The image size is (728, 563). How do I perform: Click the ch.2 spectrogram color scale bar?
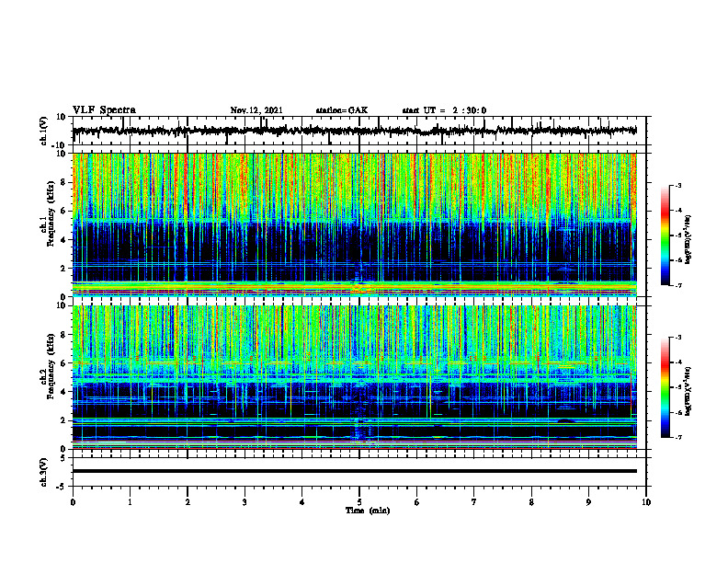[x=665, y=387]
